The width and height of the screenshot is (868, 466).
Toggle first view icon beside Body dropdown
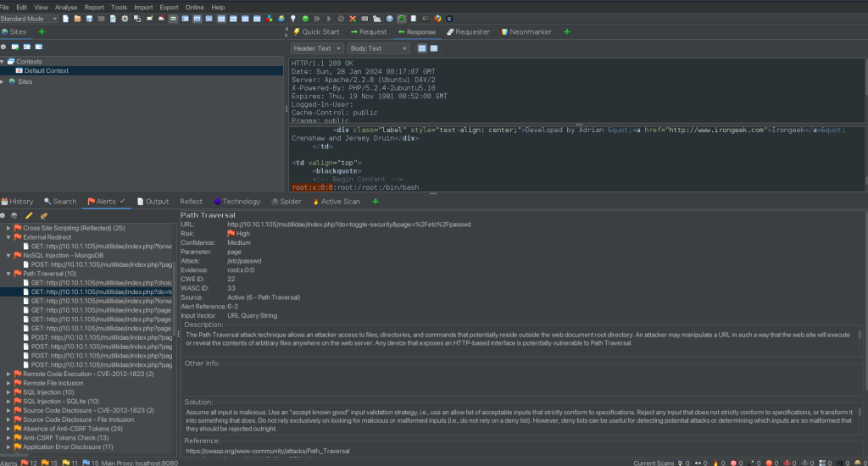coord(421,48)
